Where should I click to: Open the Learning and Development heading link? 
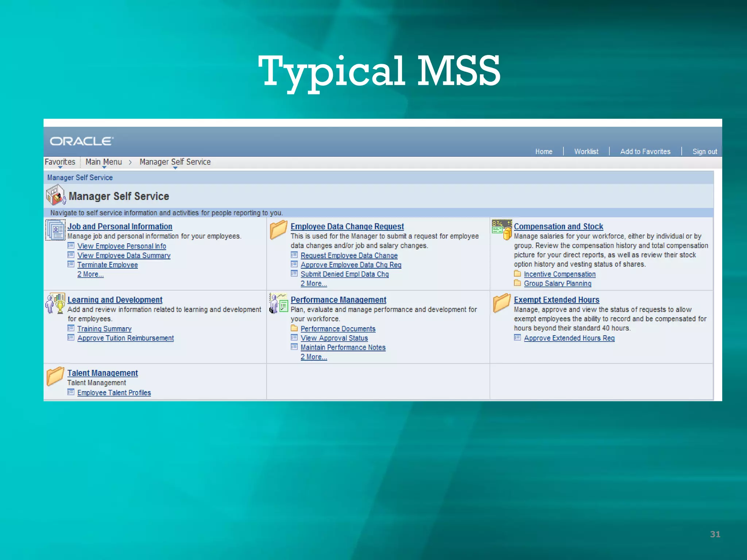click(x=115, y=300)
